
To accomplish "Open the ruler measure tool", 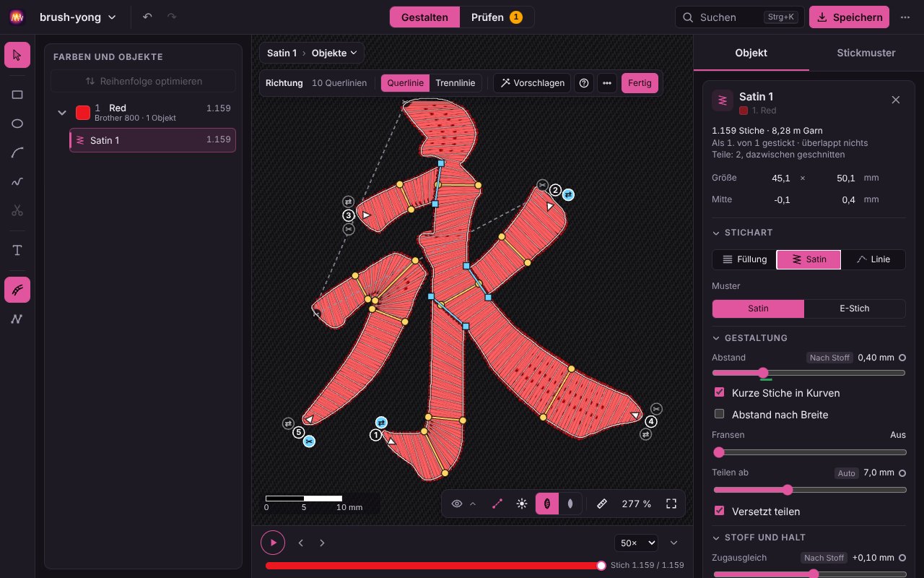I will point(601,504).
